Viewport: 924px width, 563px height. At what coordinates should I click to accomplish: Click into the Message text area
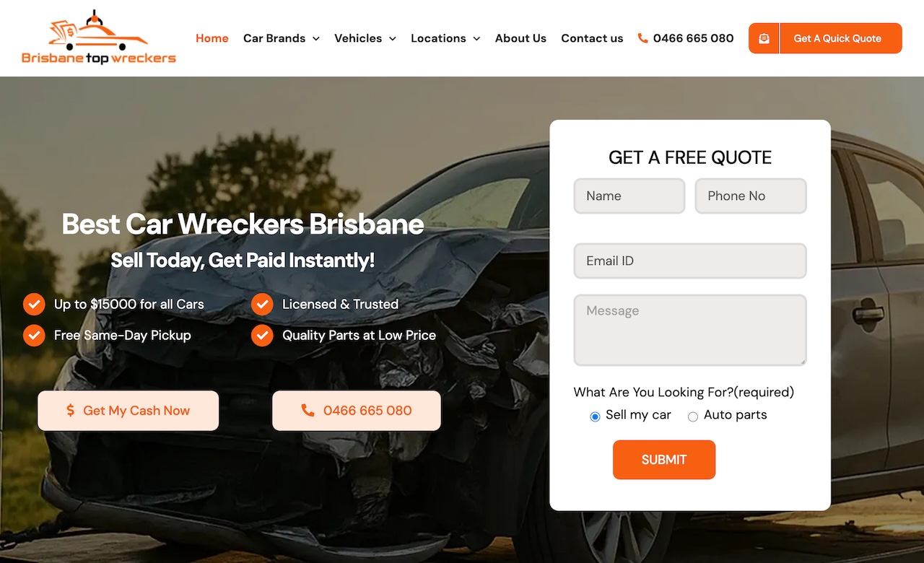pyautogui.click(x=690, y=330)
